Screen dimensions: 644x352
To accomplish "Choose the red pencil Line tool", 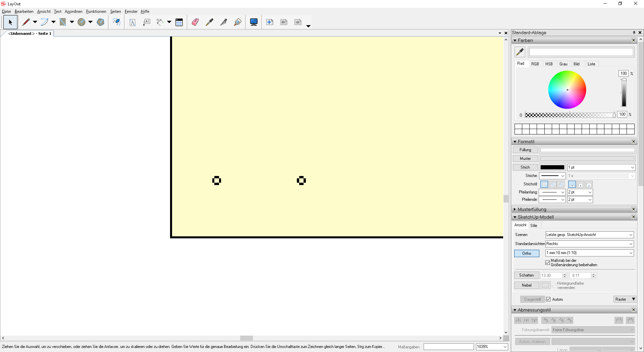I will click(x=26, y=22).
